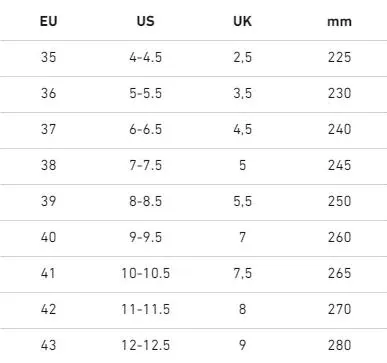This screenshot has width=387, height=363.
Task: Click EU size 39 cell
Action: (48, 201)
